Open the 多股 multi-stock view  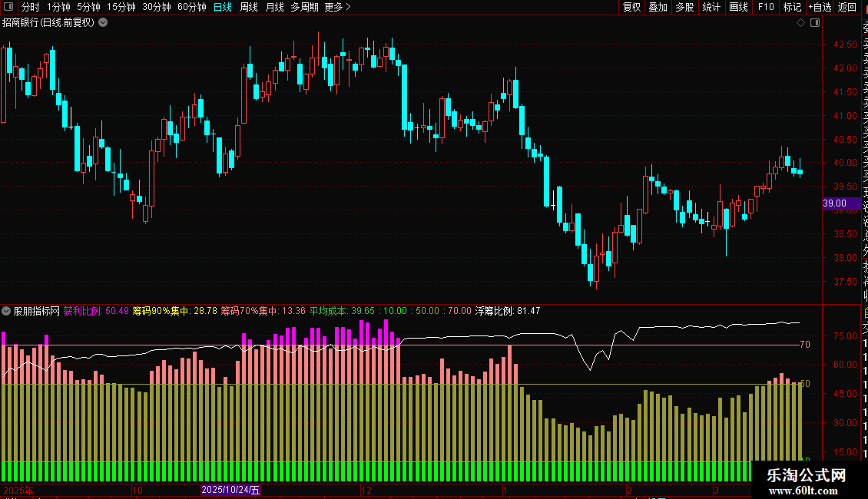tap(684, 7)
